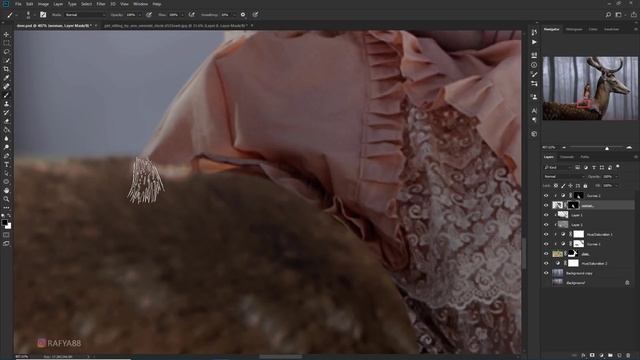Select the Eyedropper tool
The height and width of the screenshot is (360, 640).
(x=6, y=78)
